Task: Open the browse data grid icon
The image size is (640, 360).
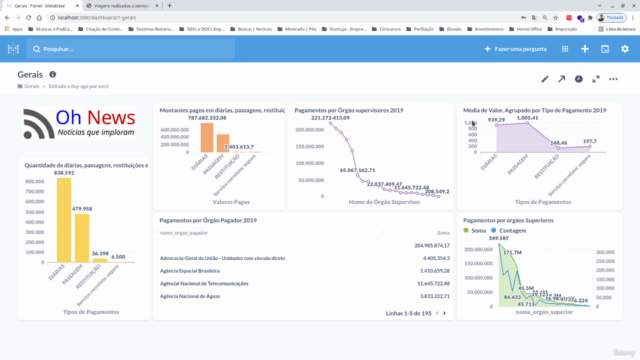Action: click(565, 49)
